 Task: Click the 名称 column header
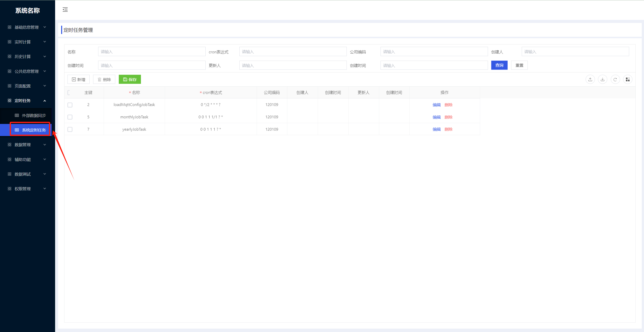(134, 92)
